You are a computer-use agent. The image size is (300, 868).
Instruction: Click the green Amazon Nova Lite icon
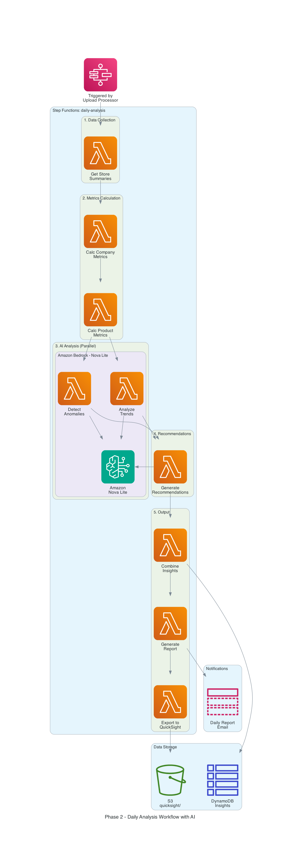pyautogui.click(x=118, y=467)
